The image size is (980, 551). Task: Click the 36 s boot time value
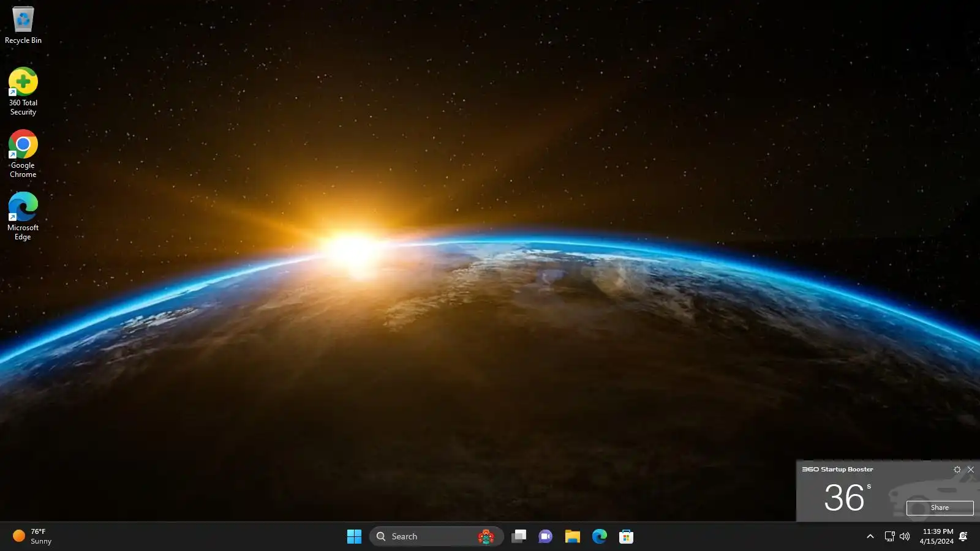point(848,497)
